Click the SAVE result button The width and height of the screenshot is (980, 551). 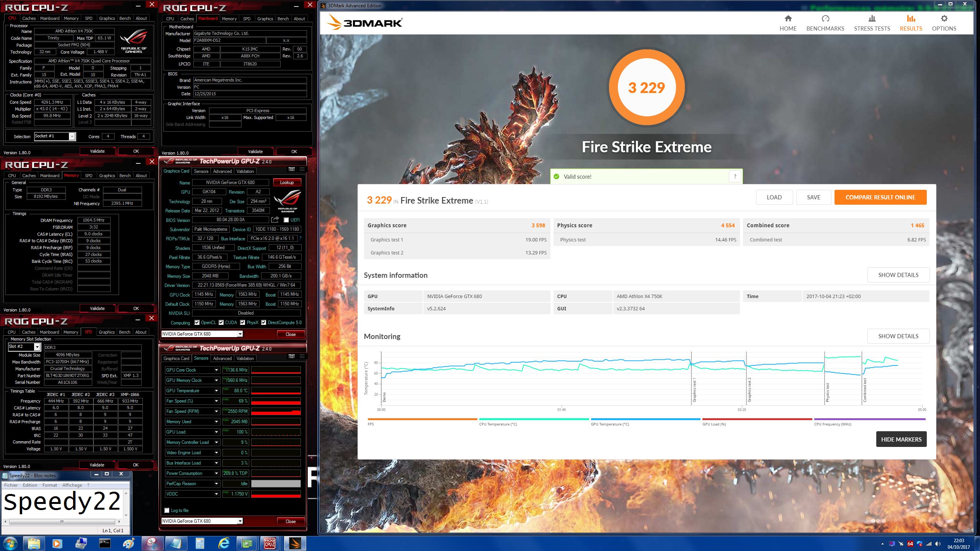813,197
